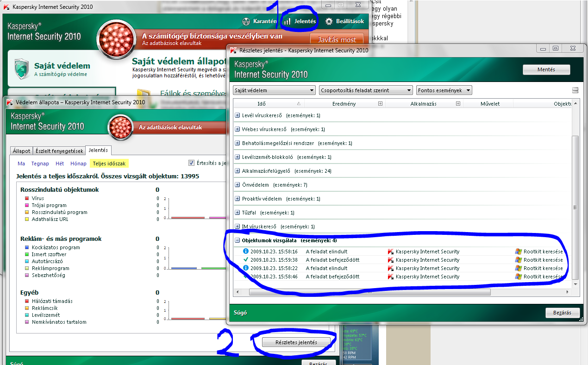588x365 pixels.
Task: Expand Behatolásmegelőzési rendszer group
Action: click(238, 143)
